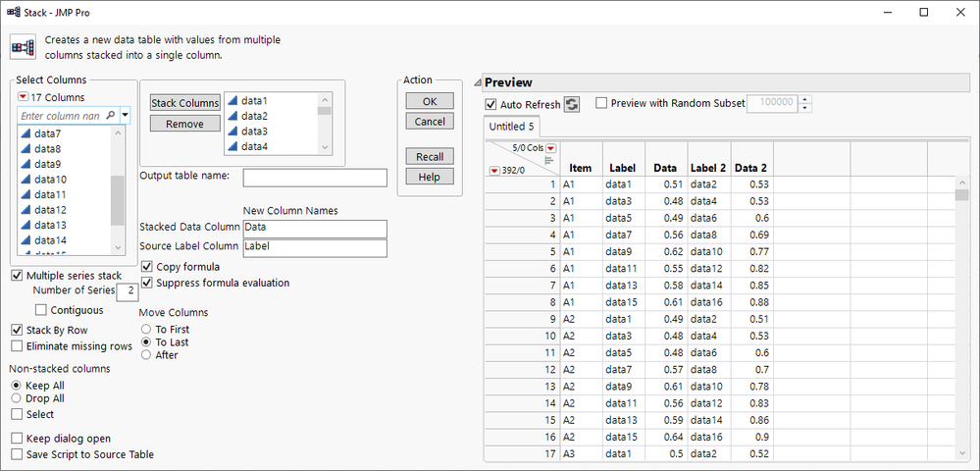Click the Data 2 column header
This screenshot has height=471, width=980.
click(x=750, y=168)
